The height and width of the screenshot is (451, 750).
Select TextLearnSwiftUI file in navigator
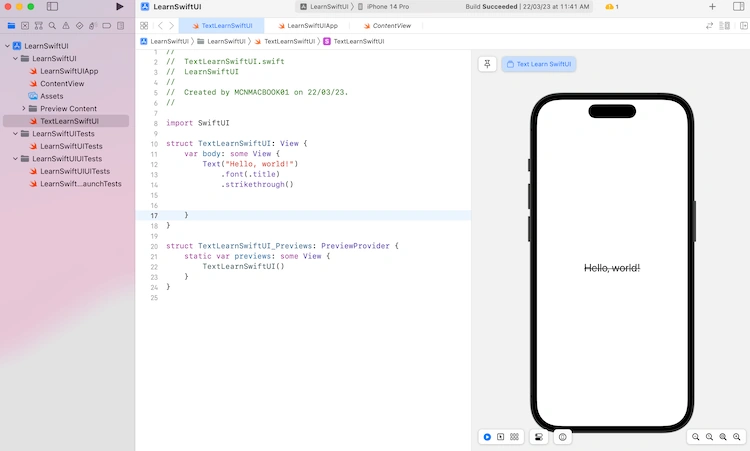(x=66, y=121)
